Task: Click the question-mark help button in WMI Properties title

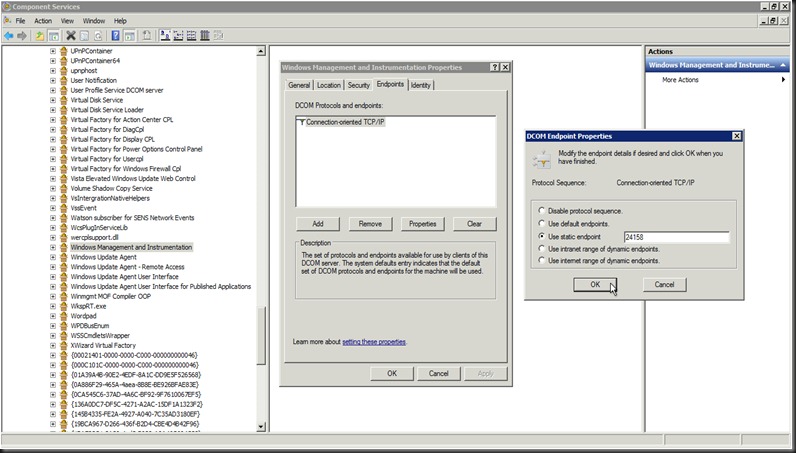Action: (x=495, y=68)
